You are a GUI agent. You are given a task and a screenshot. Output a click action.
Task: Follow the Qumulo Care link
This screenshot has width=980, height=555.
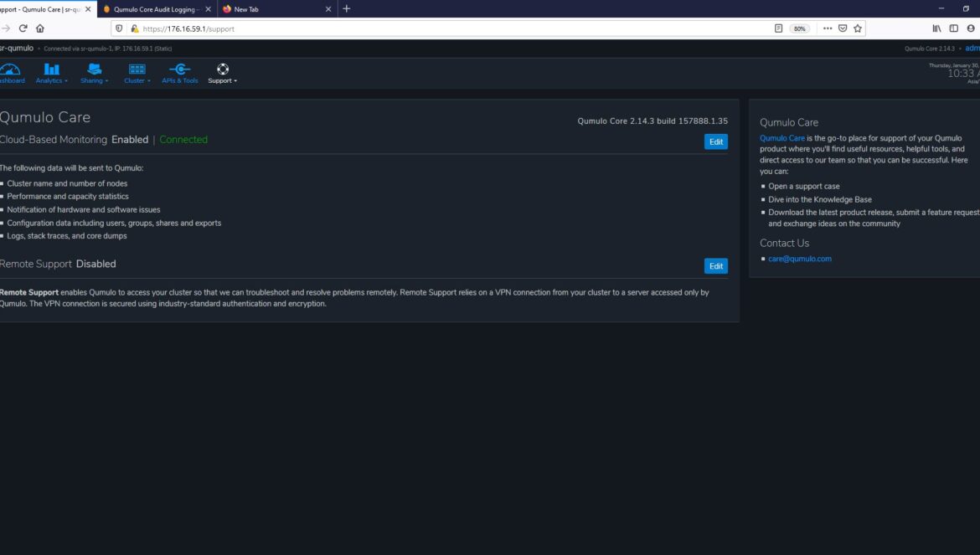tap(781, 138)
